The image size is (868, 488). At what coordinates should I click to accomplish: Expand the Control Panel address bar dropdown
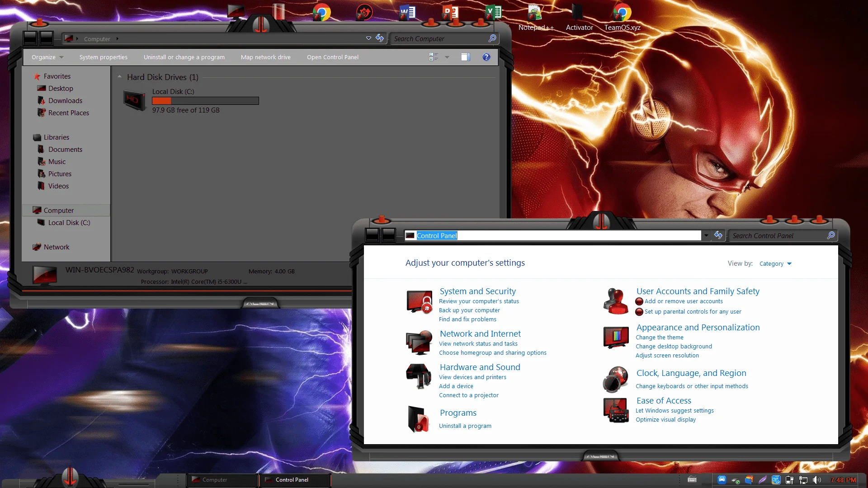pos(706,235)
